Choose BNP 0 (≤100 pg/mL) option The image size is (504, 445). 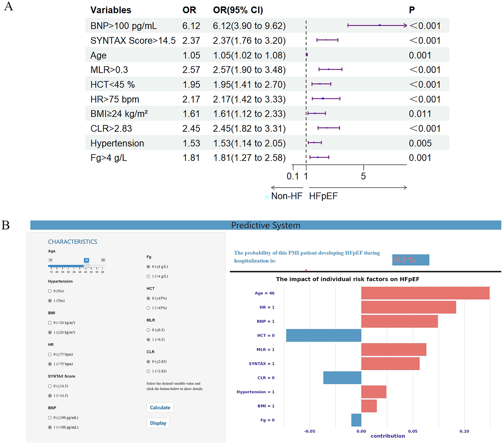click(50, 418)
